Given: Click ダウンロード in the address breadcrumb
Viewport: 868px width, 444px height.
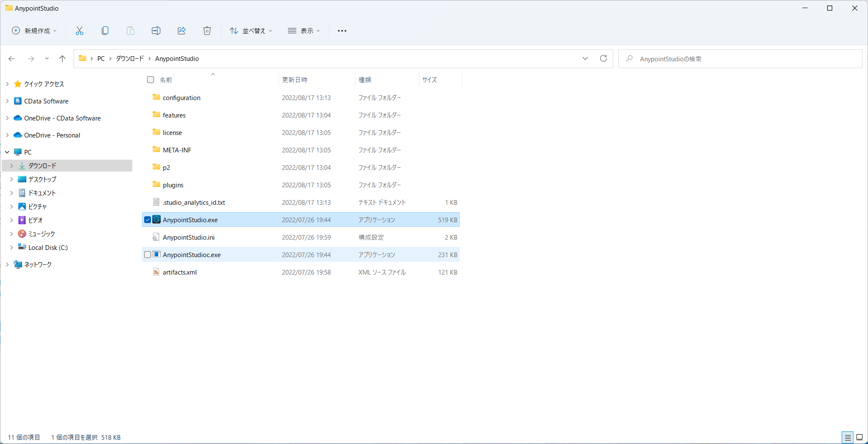Looking at the screenshot, I should pyautogui.click(x=130, y=59).
